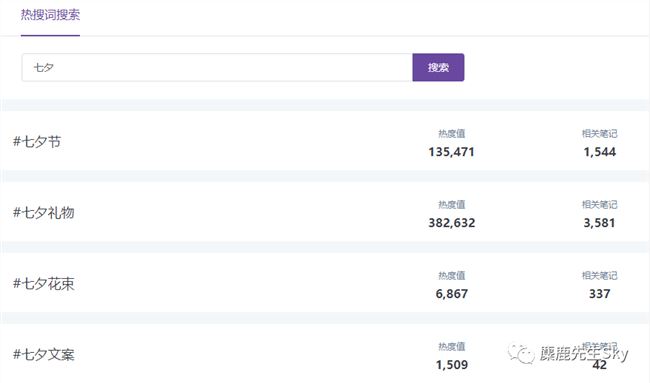Open the #七夕节 hot keyword
Screen dimensions: 650x383
click(37, 142)
